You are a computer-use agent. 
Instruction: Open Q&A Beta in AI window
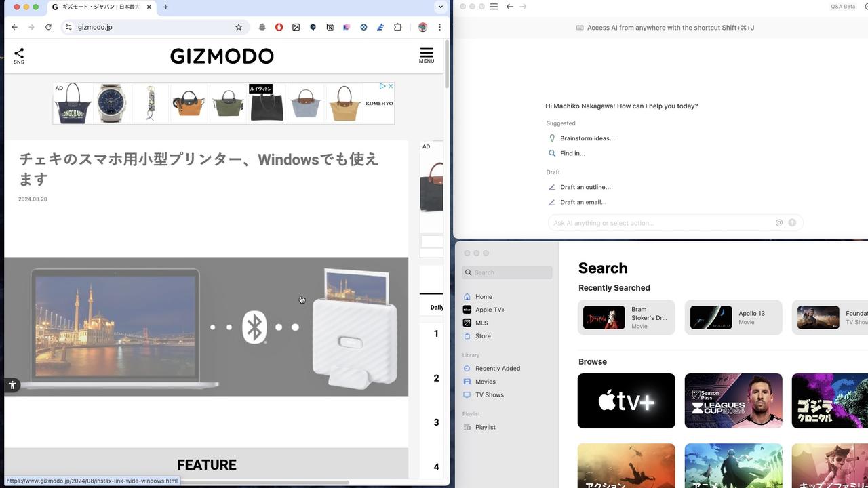point(843,7)
